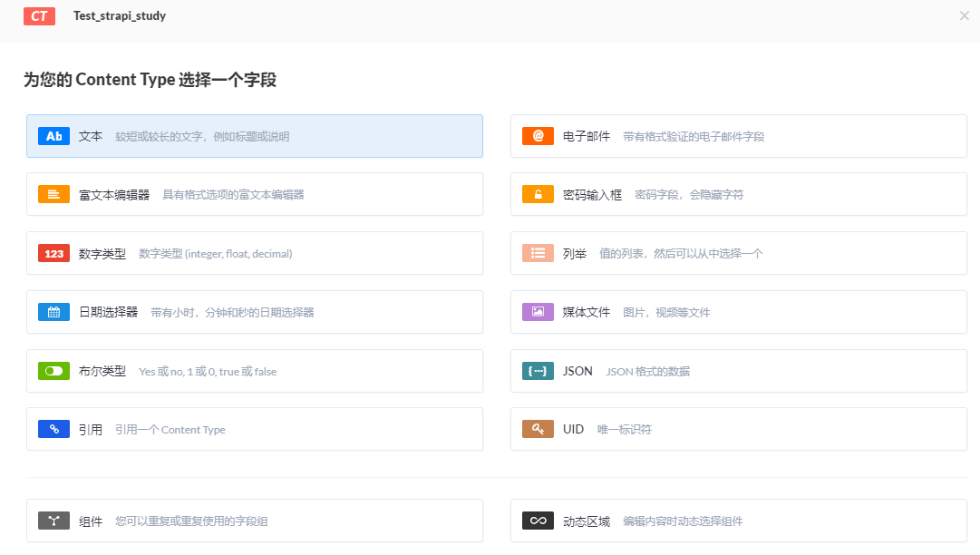Click the 123 icon for 数字类型
The image size is (980, 555).
(x=53, y=253)
